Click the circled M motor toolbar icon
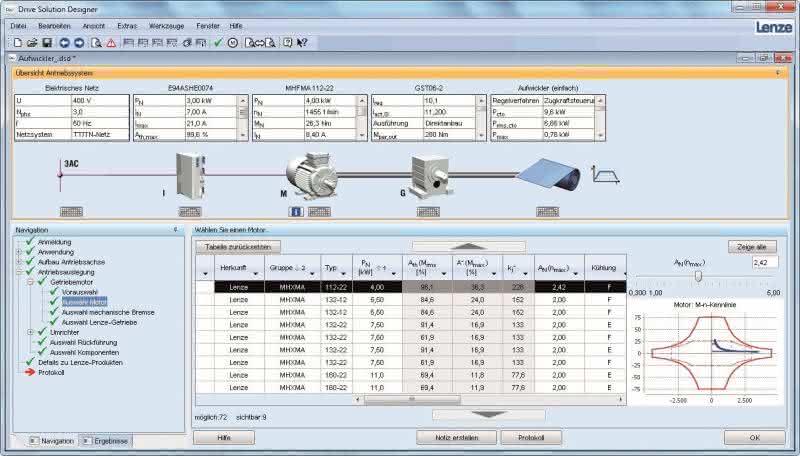 233,43
